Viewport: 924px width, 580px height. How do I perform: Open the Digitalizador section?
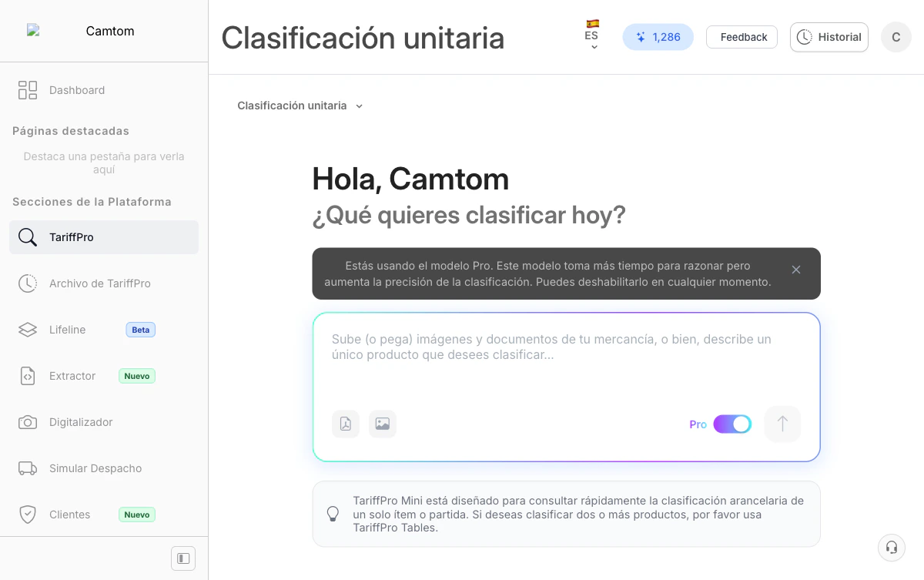81,422
